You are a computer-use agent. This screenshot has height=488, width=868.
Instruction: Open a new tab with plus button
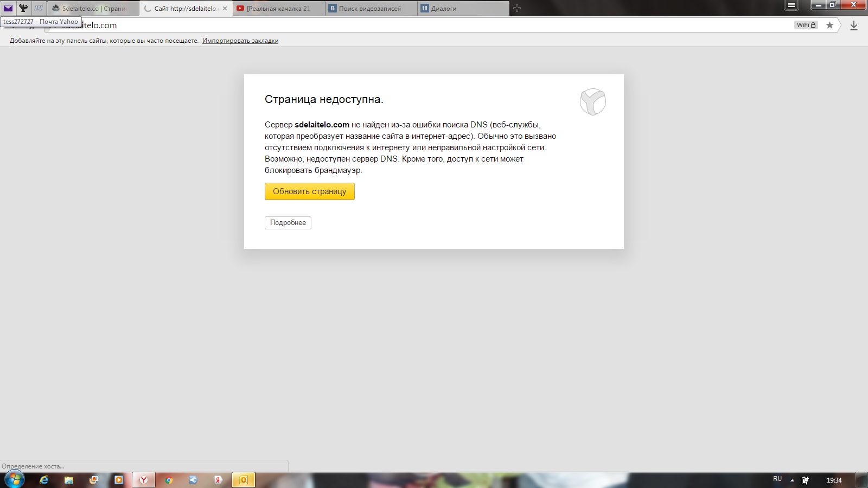517,8
